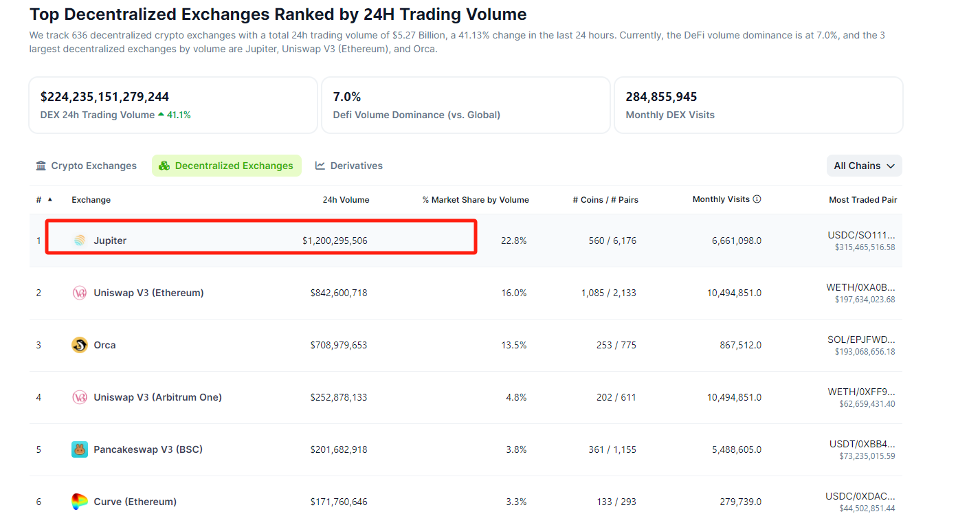This screenshot has width=980, height=514.
Task: Click the 16.0% market share value
Action: [x=514, y=293]
